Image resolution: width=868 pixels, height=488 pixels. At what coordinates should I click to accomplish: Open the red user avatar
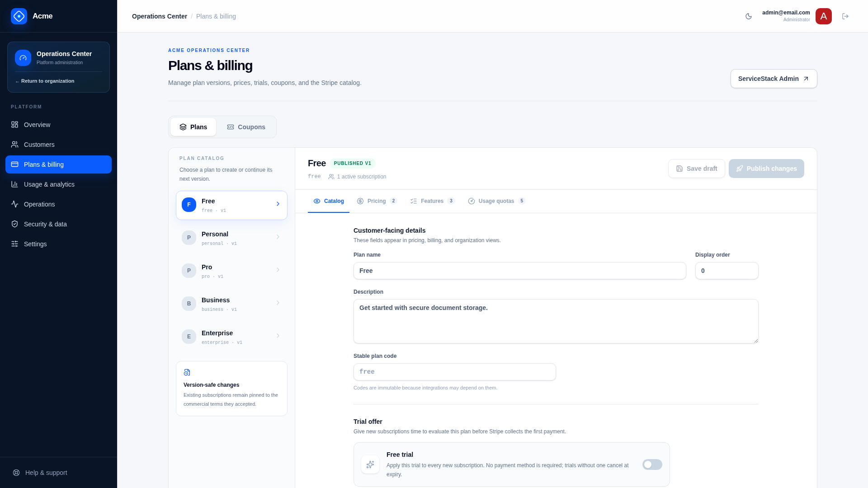[824, 16]
